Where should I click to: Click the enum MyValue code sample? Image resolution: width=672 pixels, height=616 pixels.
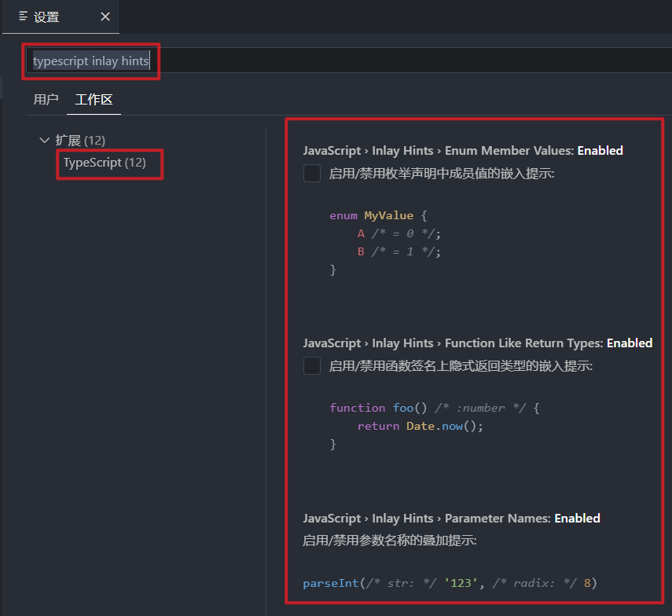pos(385,243)
